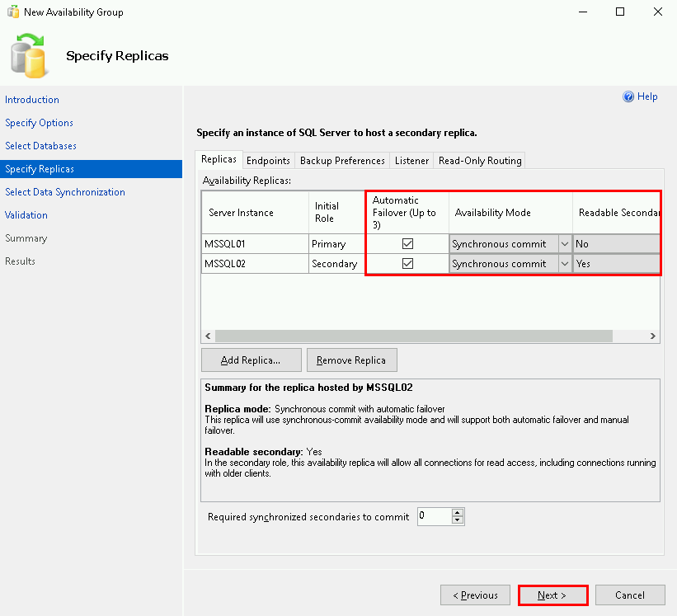The height and width of the screenshot is (616, 677).
Task: Open Availability Mode dropdown for MSSQL01
Action: (x=564, y=244)
